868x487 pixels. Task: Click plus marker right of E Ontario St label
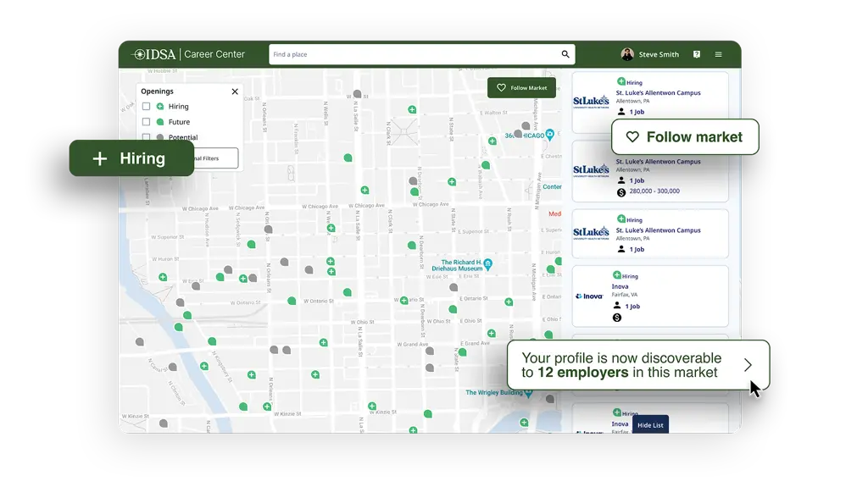click(x=509, y=302)
